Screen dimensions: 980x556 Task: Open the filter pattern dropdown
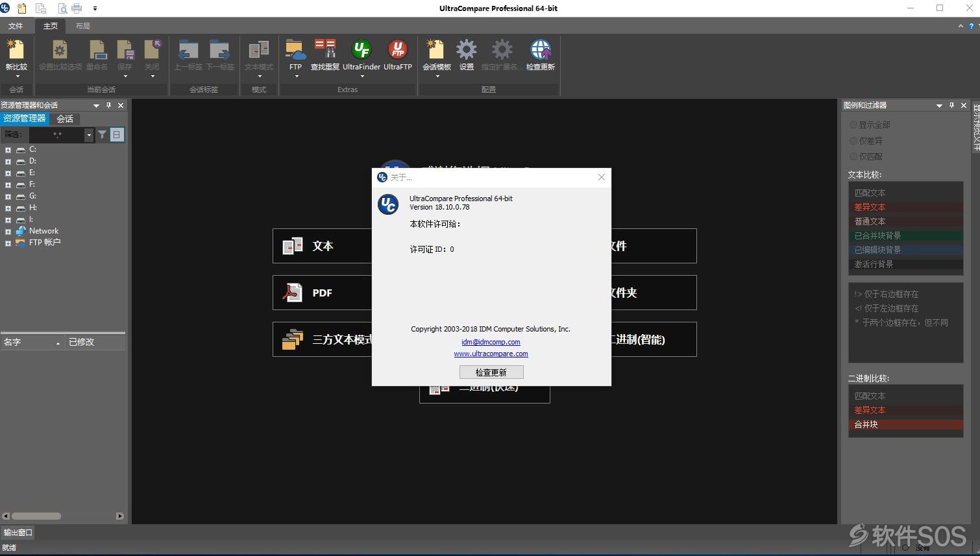(89, 135)
